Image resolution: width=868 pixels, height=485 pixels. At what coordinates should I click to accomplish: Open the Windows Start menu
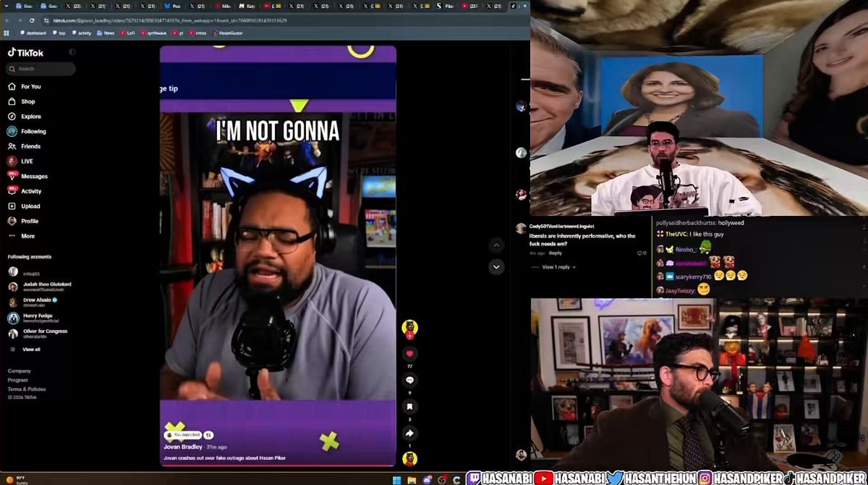(396, 479)
